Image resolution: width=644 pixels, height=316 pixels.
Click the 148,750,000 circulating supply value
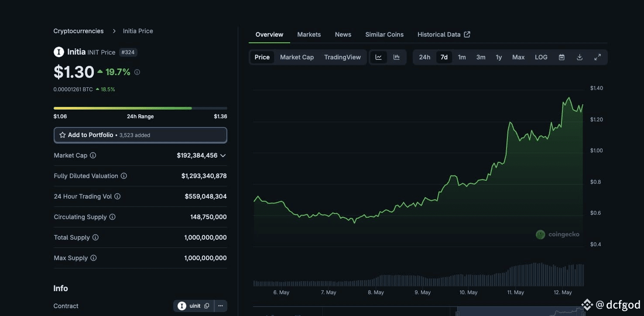click(x=208, y=217)
